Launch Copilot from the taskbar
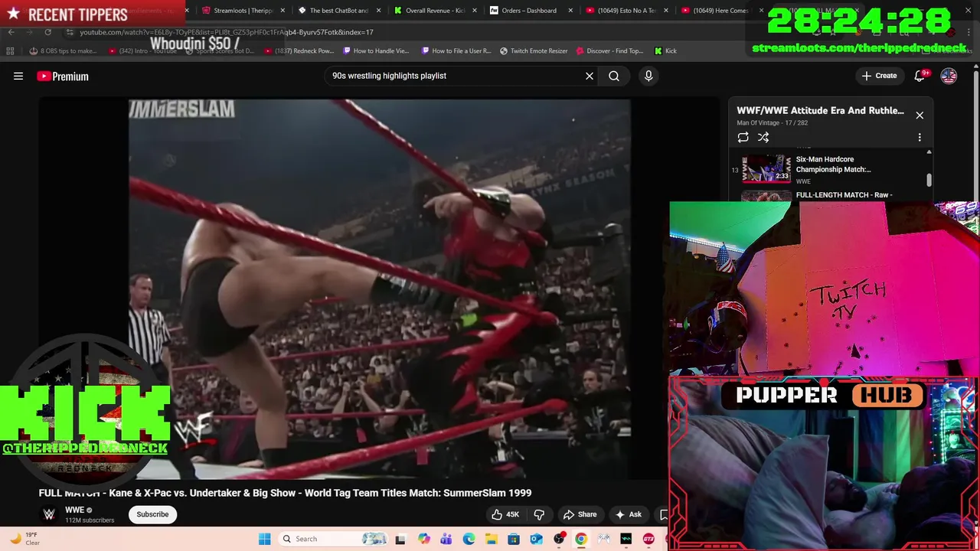 424,539
